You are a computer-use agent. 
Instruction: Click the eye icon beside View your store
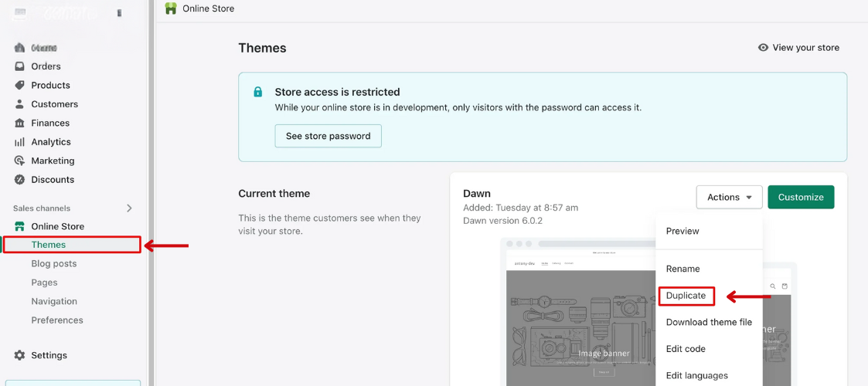click(764, 48)
